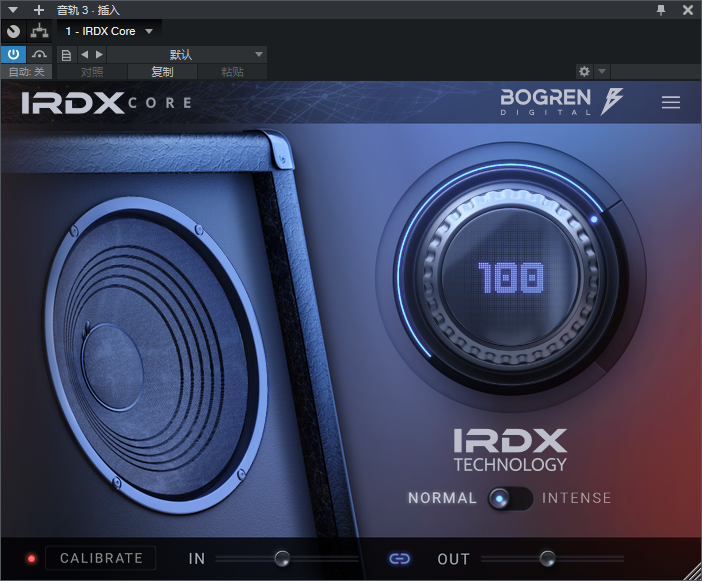Click the 复制 copy button

(x=162, y=72)
